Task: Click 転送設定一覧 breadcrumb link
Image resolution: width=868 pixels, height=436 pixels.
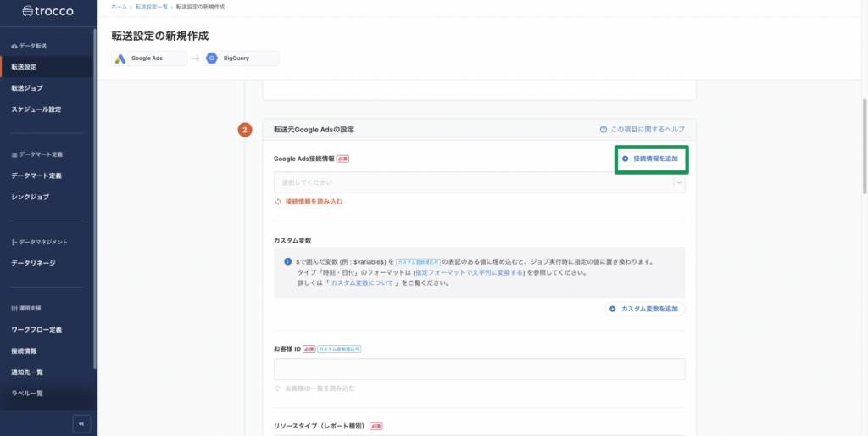Action: (x=153, y=7)
